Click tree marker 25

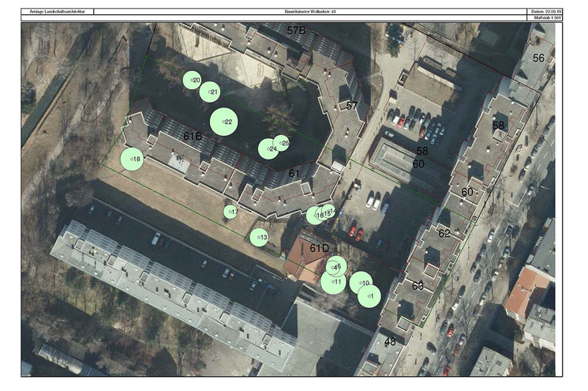[x=282, y=143]
